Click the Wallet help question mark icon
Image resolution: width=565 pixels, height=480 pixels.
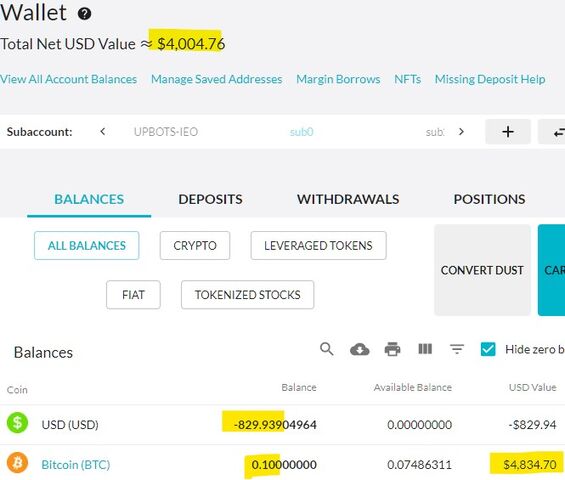click(85, 14)
